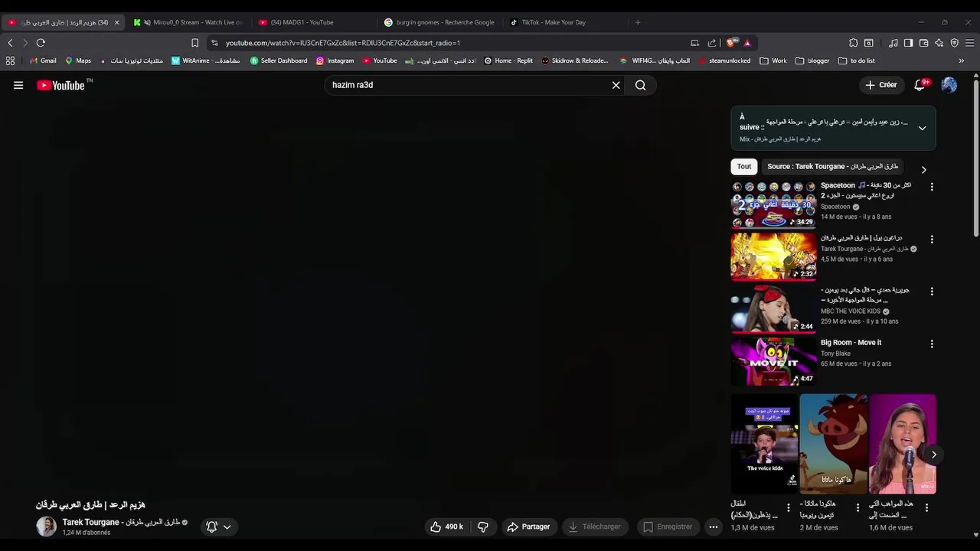Bookmark this page with bookmark icon
This screenshot has width=980, height=551.
(x=194, y=43)
